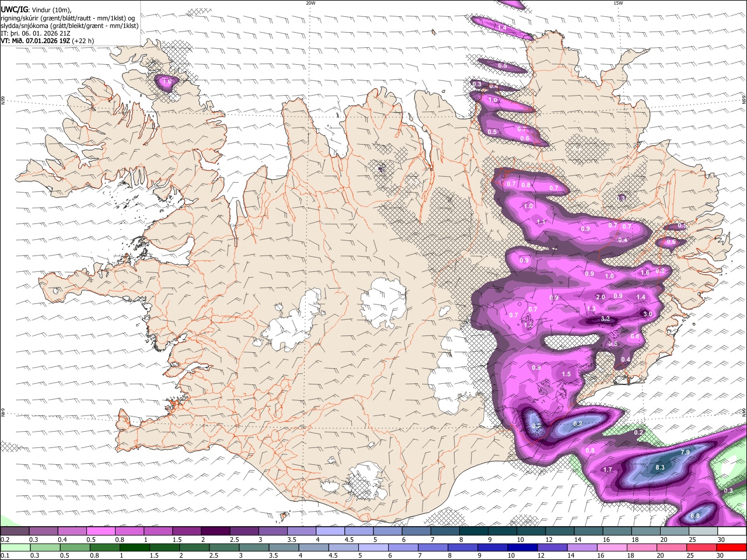Click the 1.6 snowfall value on the map
This screenshot has height=560, width=747.
pyautogui.click(x=645, y=272)
